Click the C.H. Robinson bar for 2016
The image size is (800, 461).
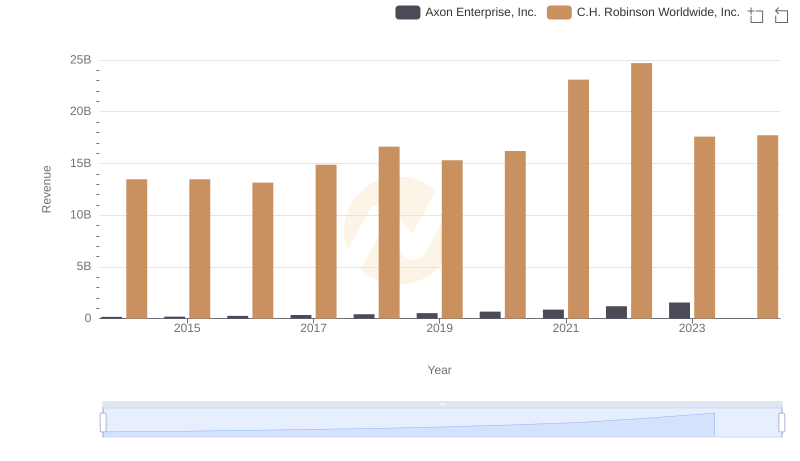[263, 250]
